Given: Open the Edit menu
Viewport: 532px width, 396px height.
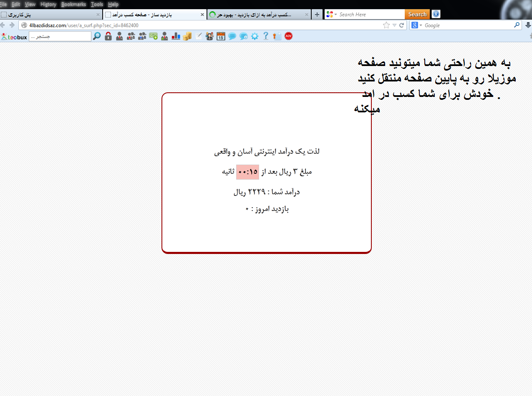Looking at the screenshot, I should (16, 4).
